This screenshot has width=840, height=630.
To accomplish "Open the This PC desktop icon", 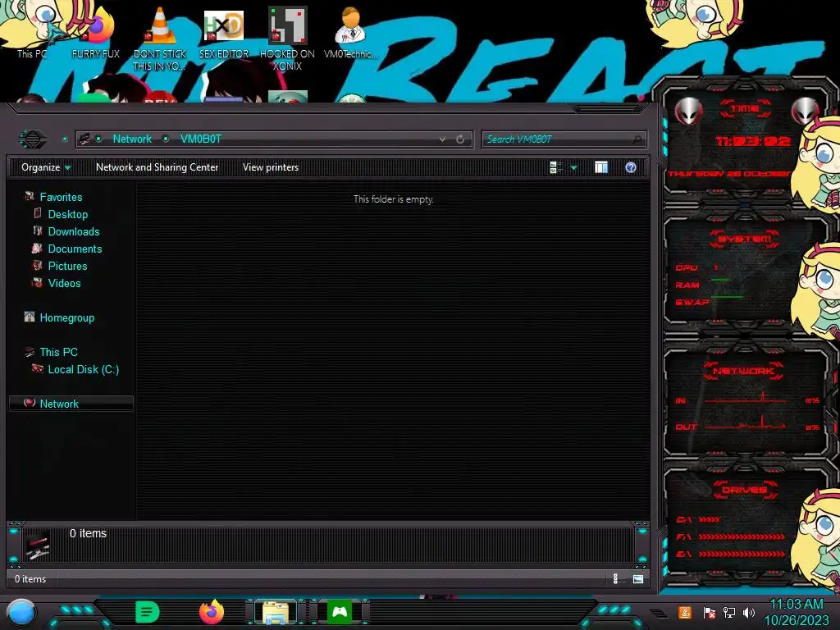I will [x=31, y=32].
